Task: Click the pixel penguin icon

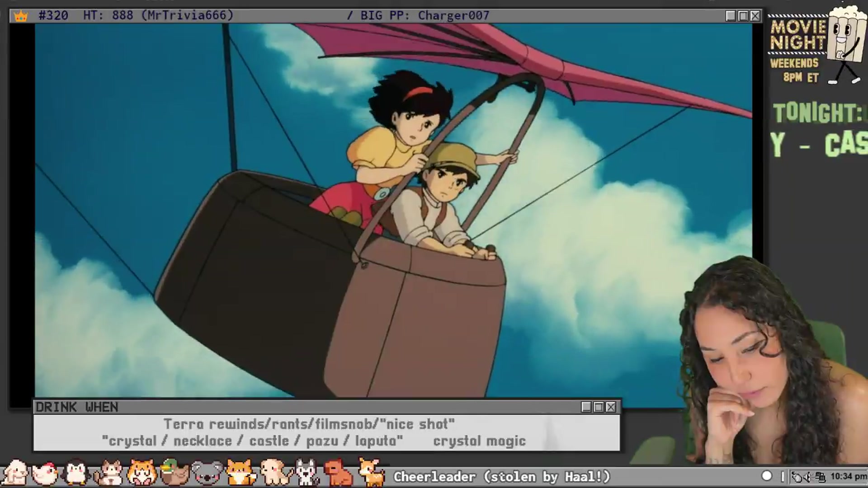Action: 76,473
